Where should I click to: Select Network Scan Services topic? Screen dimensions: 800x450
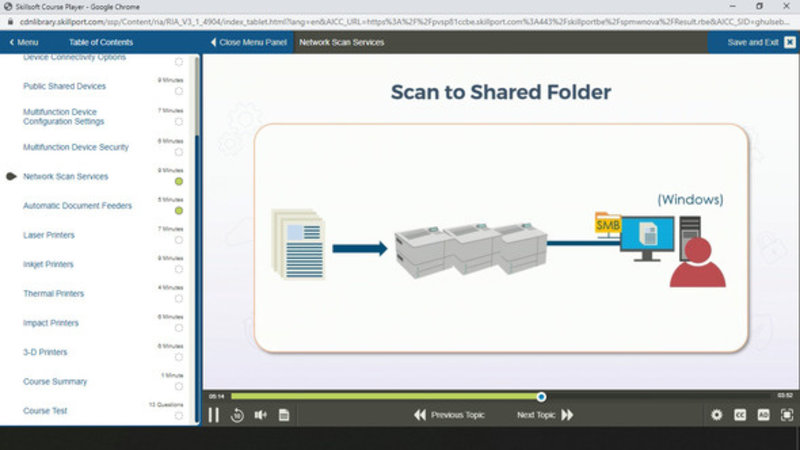pos(65,177)
